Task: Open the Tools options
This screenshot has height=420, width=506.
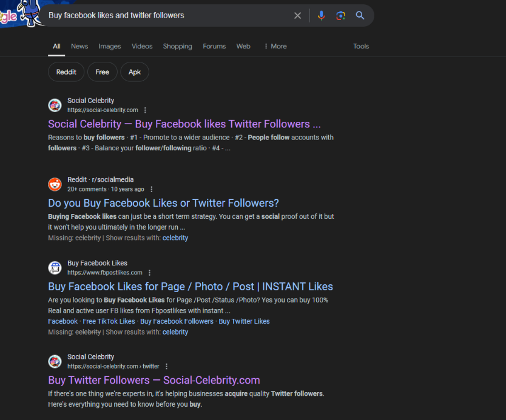Action: pos(361,47)
